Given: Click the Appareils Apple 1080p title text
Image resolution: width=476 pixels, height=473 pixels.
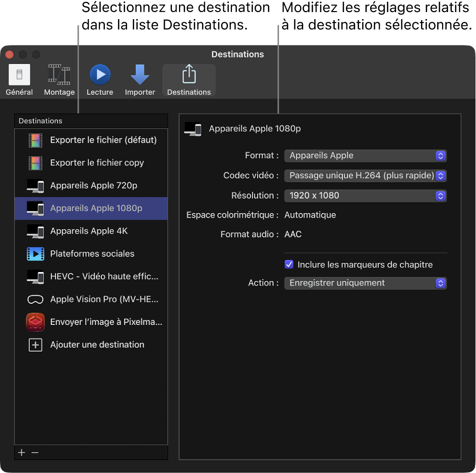Looking at the screenshot, I should [255, 129].
